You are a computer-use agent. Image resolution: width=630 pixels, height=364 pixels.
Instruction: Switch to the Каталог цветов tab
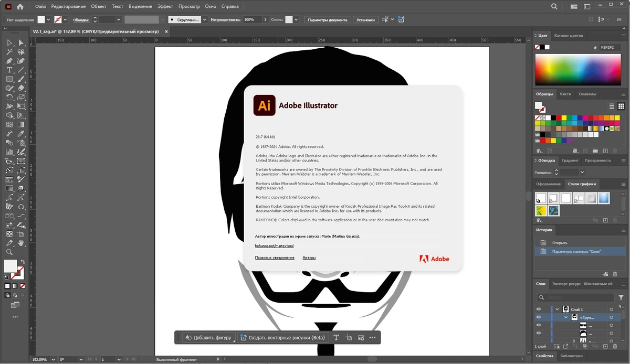tap(569, 36)
